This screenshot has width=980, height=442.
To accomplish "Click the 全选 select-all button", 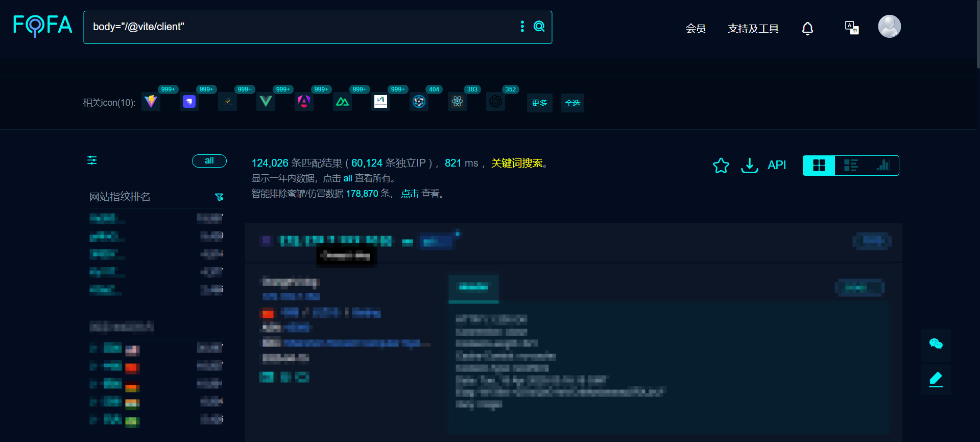I will click(572, 103).
